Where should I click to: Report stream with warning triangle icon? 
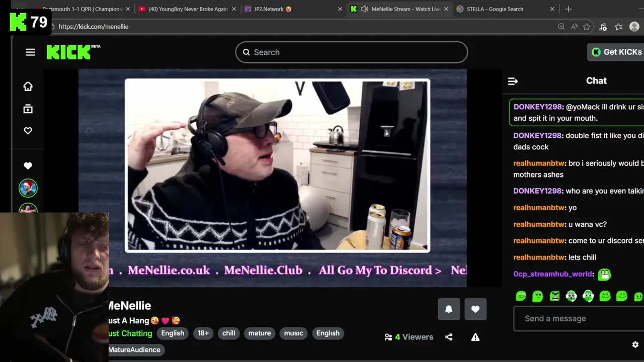475,337
